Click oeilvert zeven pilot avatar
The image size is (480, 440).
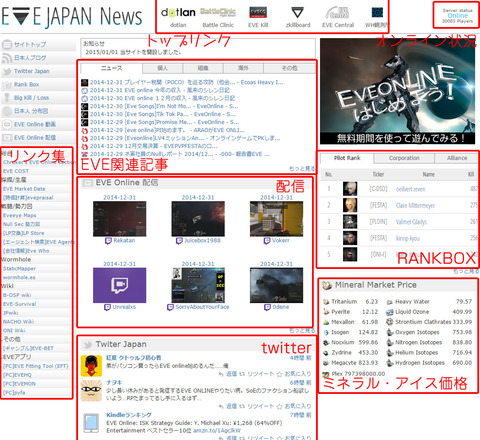coord(350,189)
